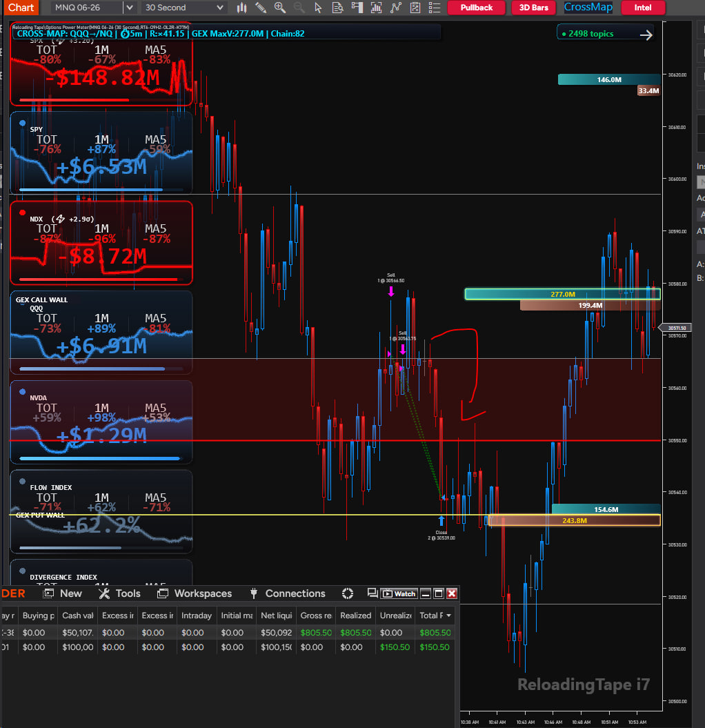Image resolution: width=705 pixels, height=728 pixels.
Task: Open chart Properties list icon
Action: tap(435, 8)
